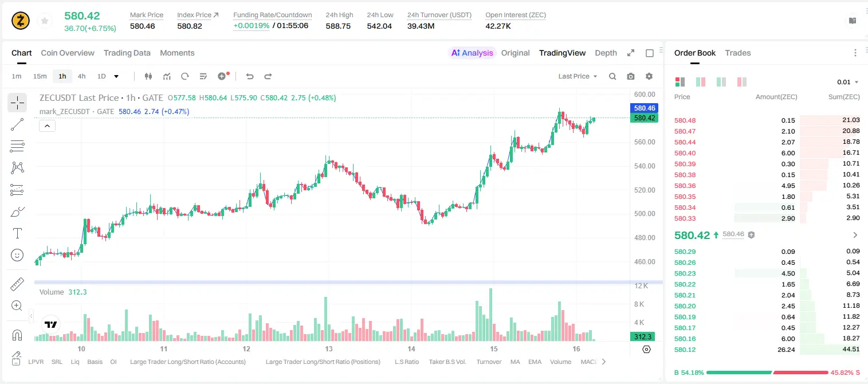The image size is (868, 384).
Task: Toggle the magnet snap mode
Action: pos(17,335)
